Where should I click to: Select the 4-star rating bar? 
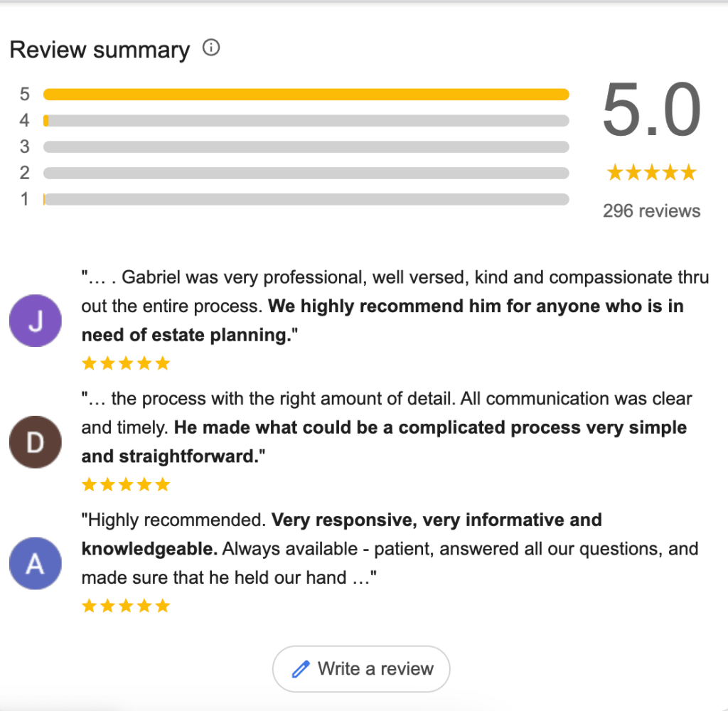[306, 120]
